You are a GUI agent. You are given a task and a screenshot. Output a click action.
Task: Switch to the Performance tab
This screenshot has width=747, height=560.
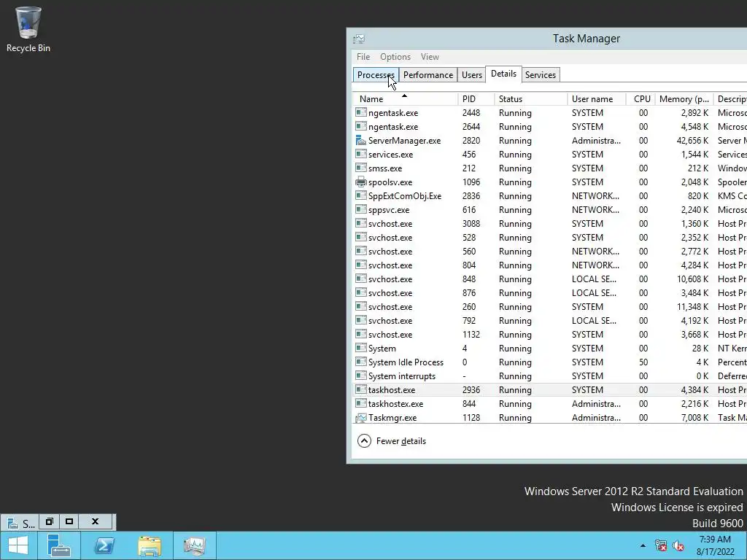tap(427, 75)
